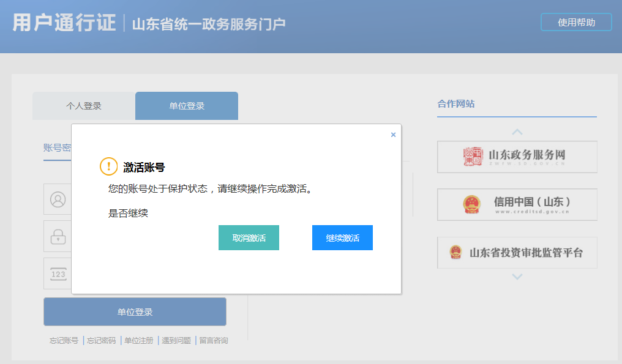Image resolution: width=622 pixels, height=364 pixels.
Task: Click the 取消激活 button
Action: 249,237
